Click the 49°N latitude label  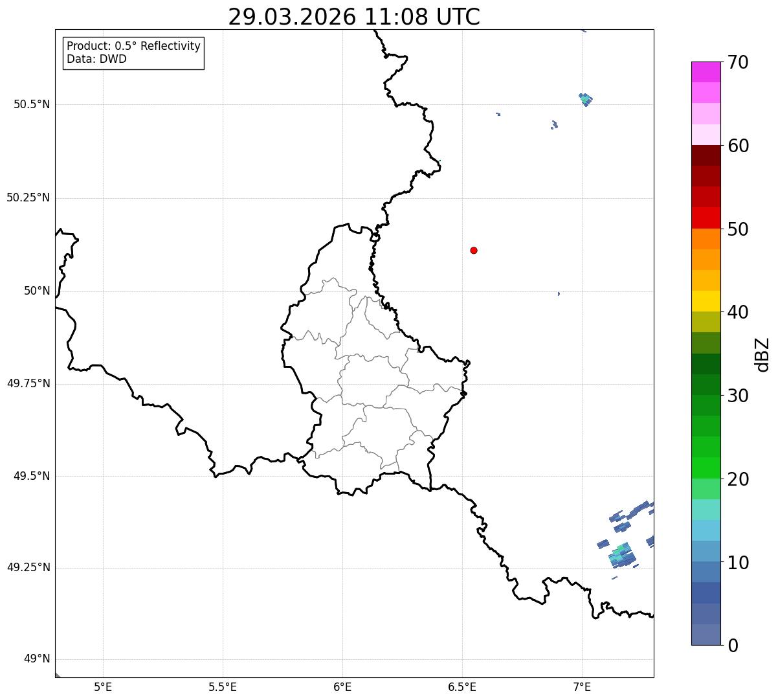[x=37, y=659]
